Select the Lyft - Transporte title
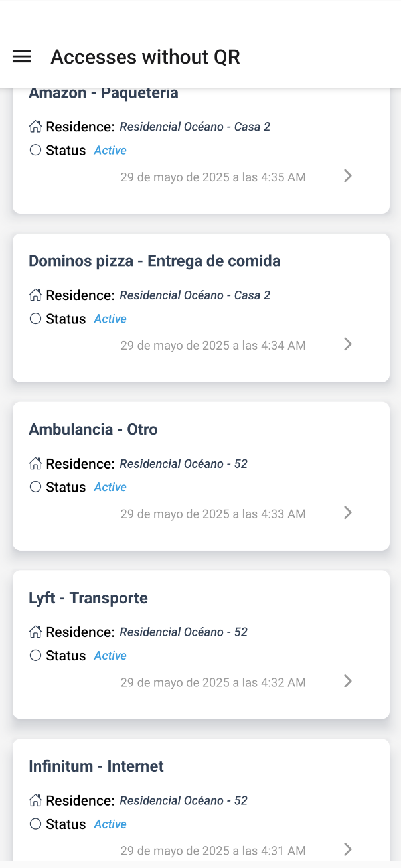The width and height of the screenshot is (401, 868). tap(88, 599)
